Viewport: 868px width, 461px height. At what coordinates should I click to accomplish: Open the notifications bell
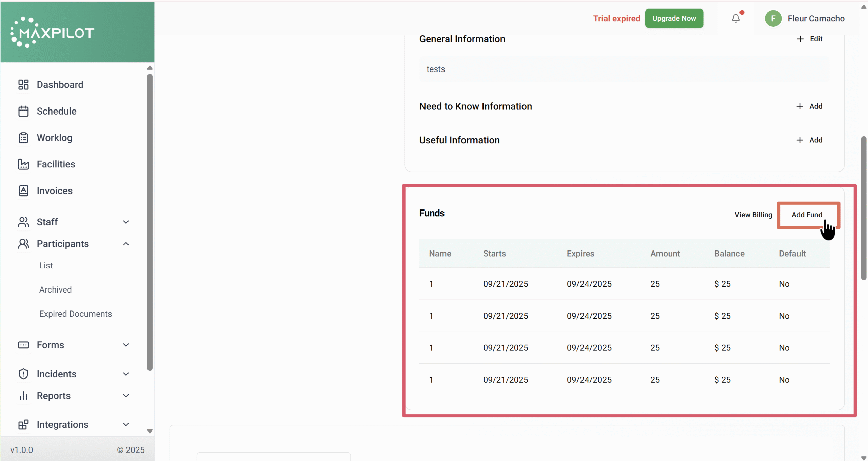click(736, 18)
